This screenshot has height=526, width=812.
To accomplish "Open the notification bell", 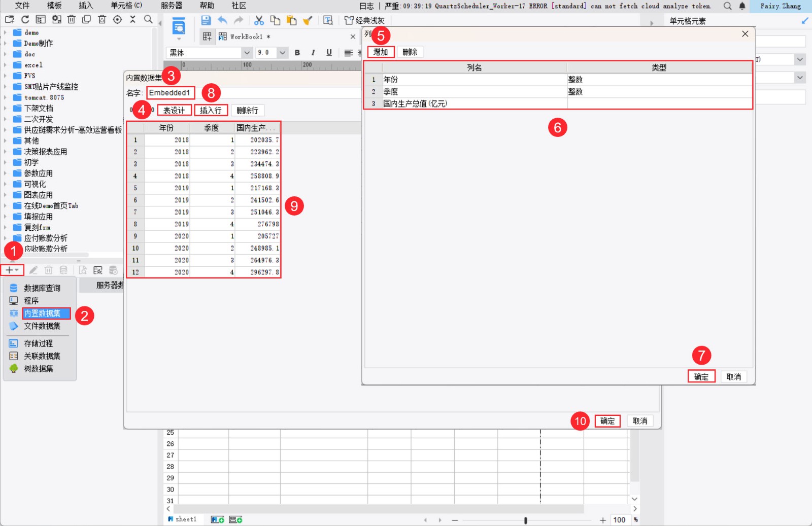I will pyautogui.click(x=742, y=6).
